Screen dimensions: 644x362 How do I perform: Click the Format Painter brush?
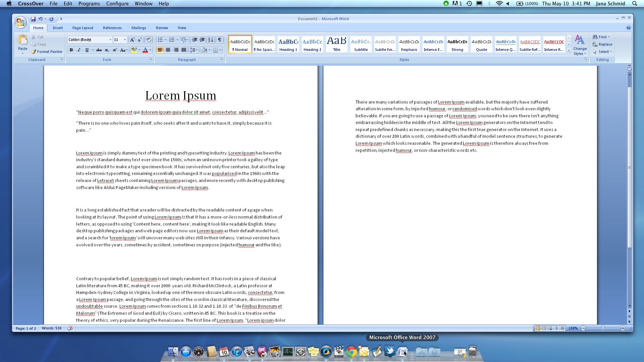(x=34, y=52)
